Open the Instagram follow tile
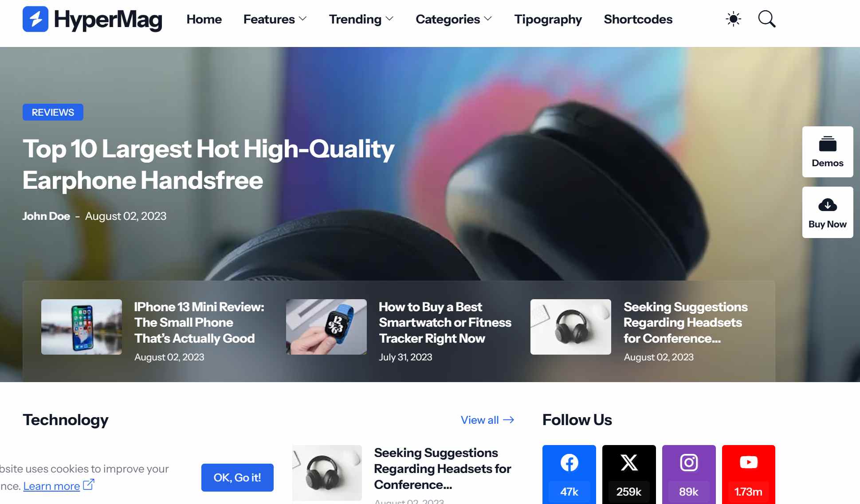 (689, 474)
